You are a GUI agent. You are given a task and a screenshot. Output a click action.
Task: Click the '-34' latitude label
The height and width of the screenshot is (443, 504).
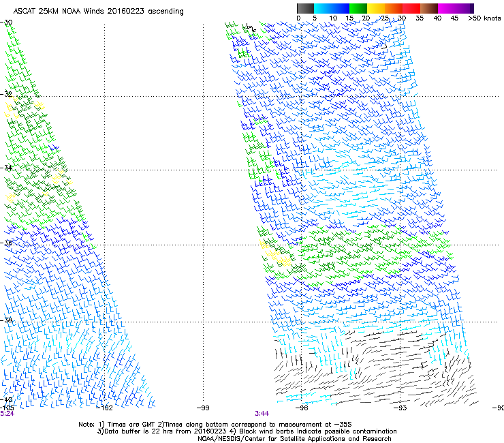point(6,168)
